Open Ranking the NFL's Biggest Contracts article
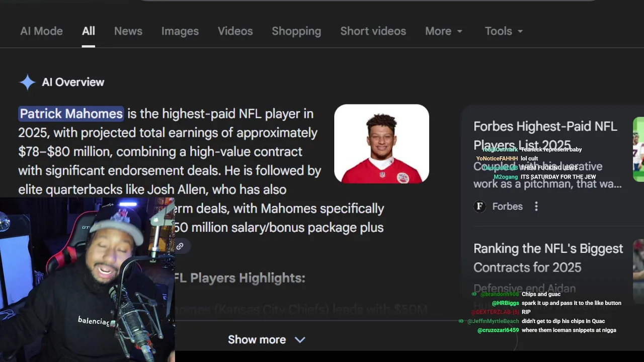The image size is (644, 362). (x=548, y=258)
